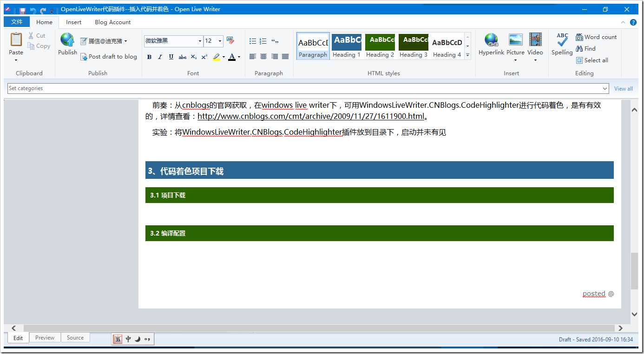Switch to the Blog Account tab
Viewport: 644px width, 354px height.
pyautogui.click(x=113, y=22)
